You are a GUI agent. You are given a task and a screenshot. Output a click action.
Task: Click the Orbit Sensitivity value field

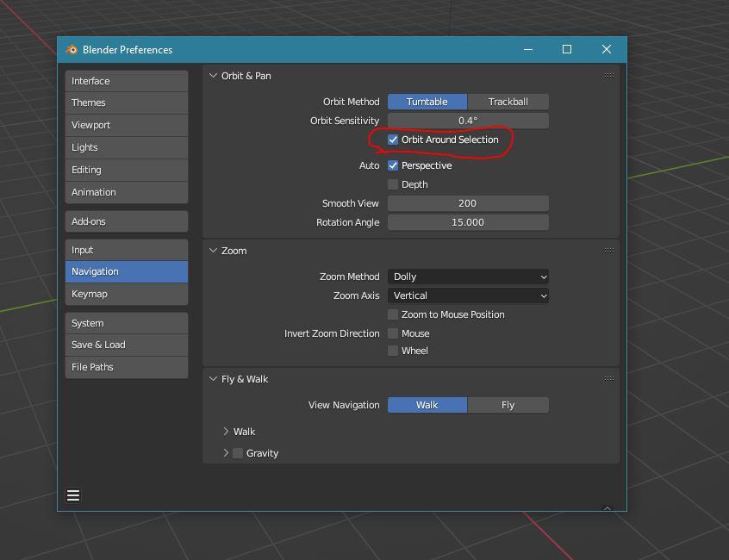[x=468, y=121]
